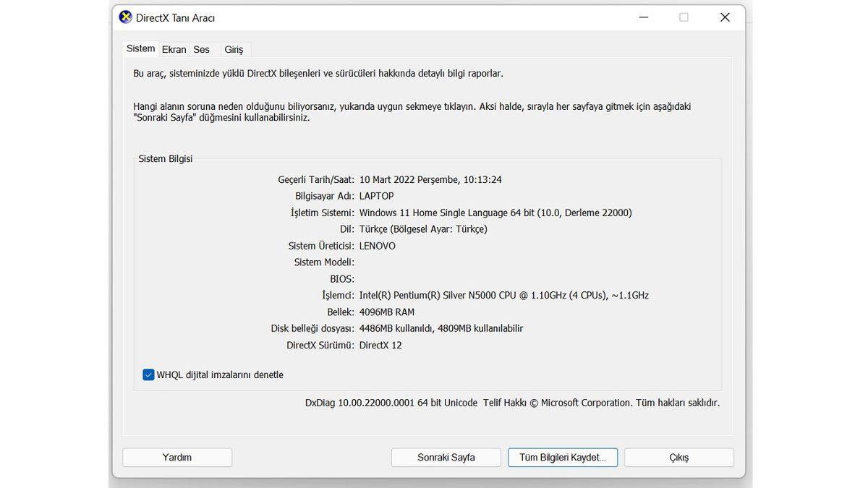Click the LAPTOP computer name value
Image resolution: width=868 pixels, height=488 pixels.
[x=376, y=196]
